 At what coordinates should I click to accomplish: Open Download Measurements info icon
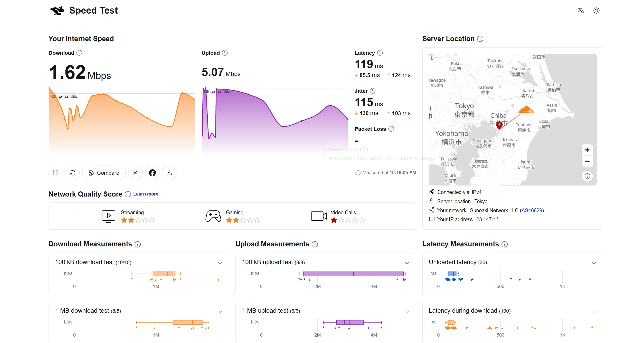(138, 244)
